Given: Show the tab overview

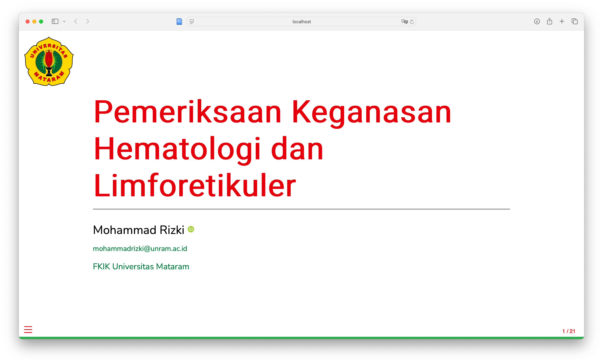Looking at the screenshot, I should pyautogui.click(x=575, y=22).
